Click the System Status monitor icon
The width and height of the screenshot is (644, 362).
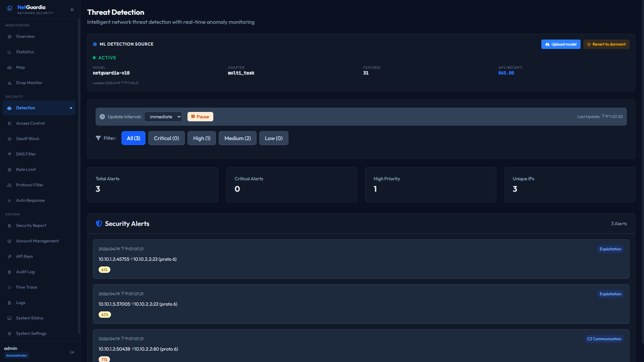point(9,318)
